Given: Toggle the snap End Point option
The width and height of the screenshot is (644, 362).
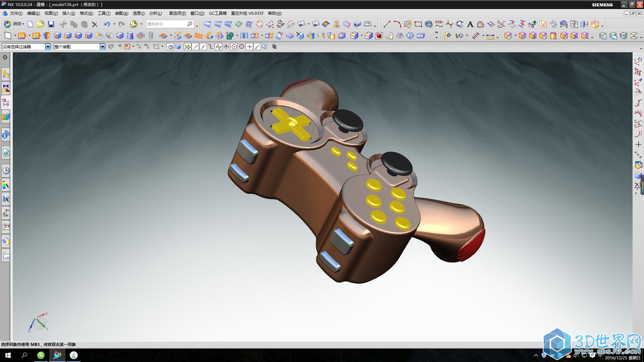Looking at the screenshot, I should (x=196, y=47).
